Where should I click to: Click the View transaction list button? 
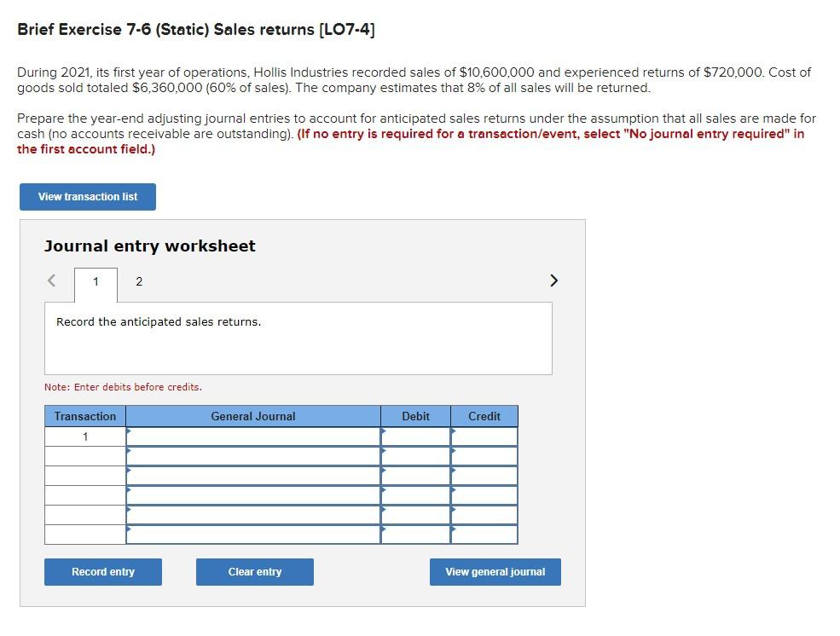pos(87,196)
